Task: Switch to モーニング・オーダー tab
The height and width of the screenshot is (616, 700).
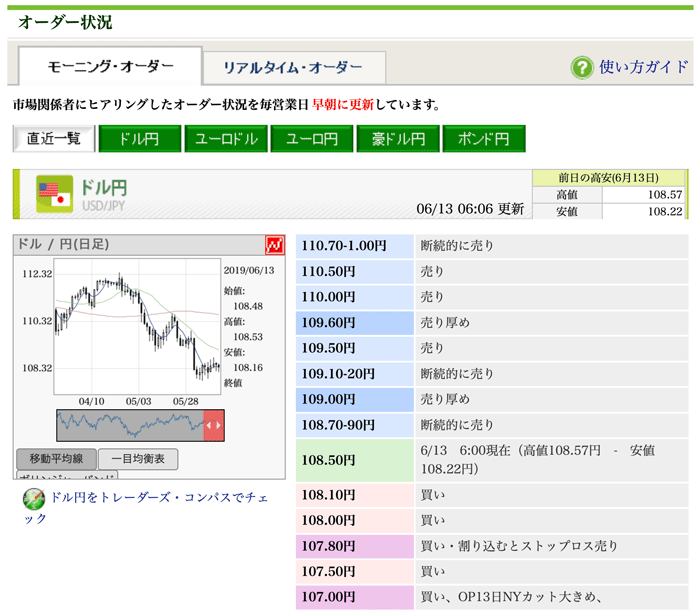Action: pyautogui.click(x=110, y=67)
